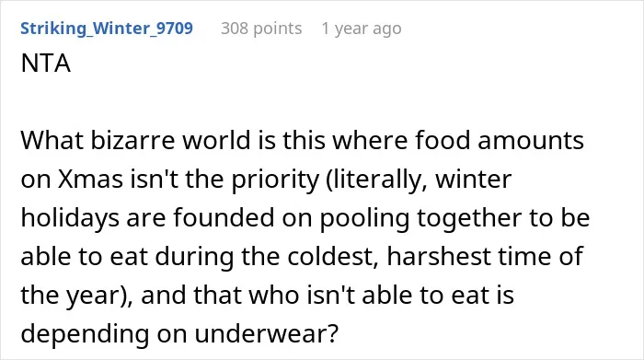Screen dimensions: 644x360
Task: Click the word "pooling" in the comment
Action: (x=364, y=218)
